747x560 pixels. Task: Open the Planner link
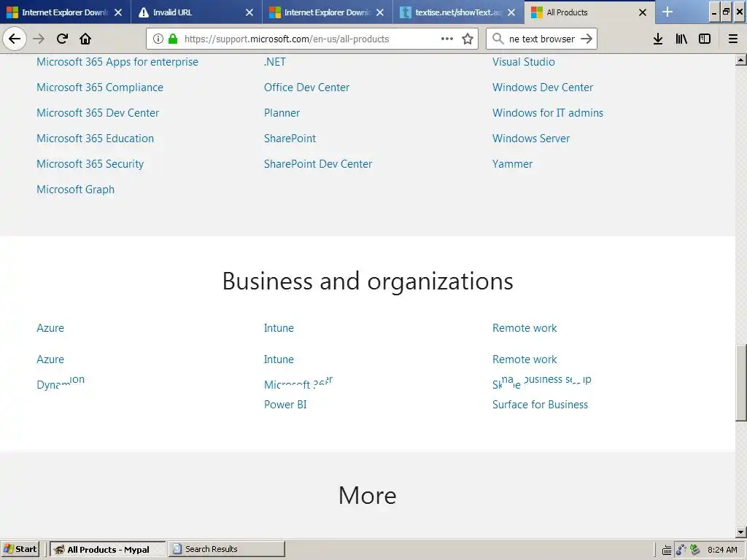pyautogui.click(x=282, y=113)
